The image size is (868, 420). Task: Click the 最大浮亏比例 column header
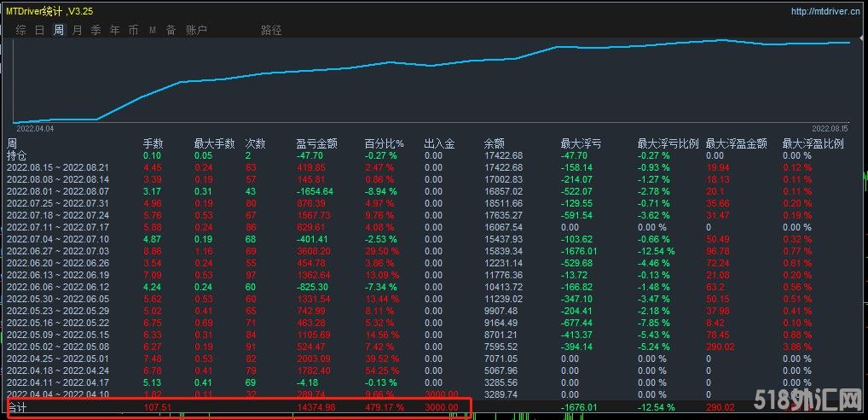tap(668, 144)
